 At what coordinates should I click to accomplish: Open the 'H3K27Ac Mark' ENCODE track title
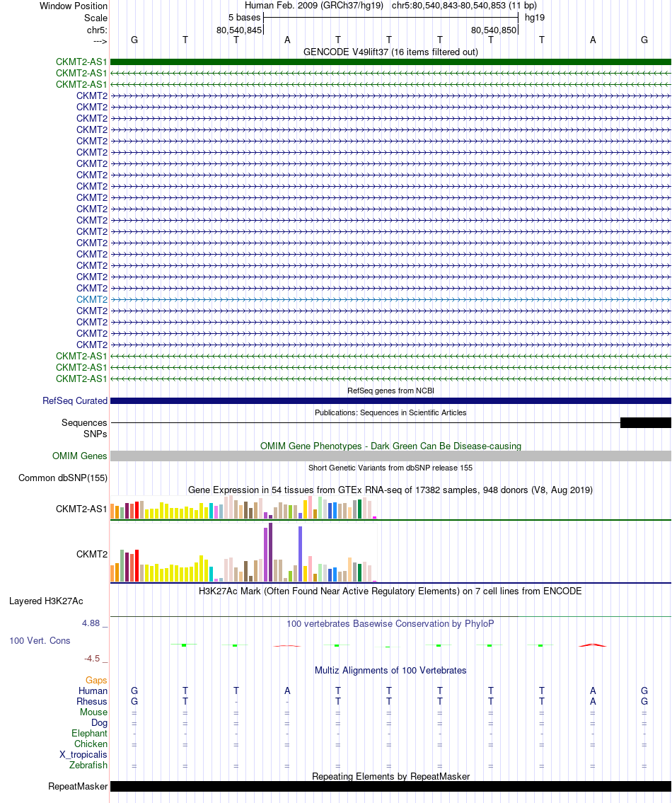pyautogui.click(x=390, y=591)
